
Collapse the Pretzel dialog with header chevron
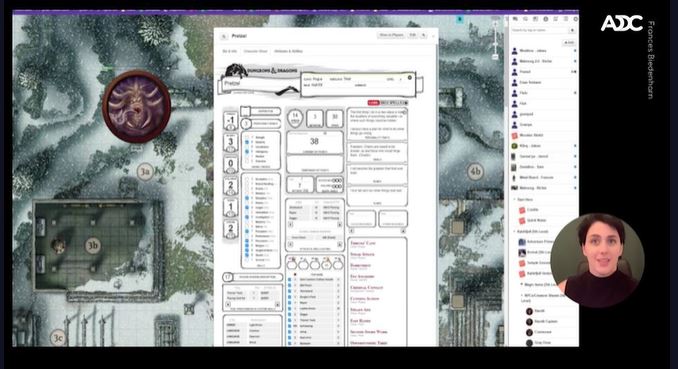(x=433, y=35)
